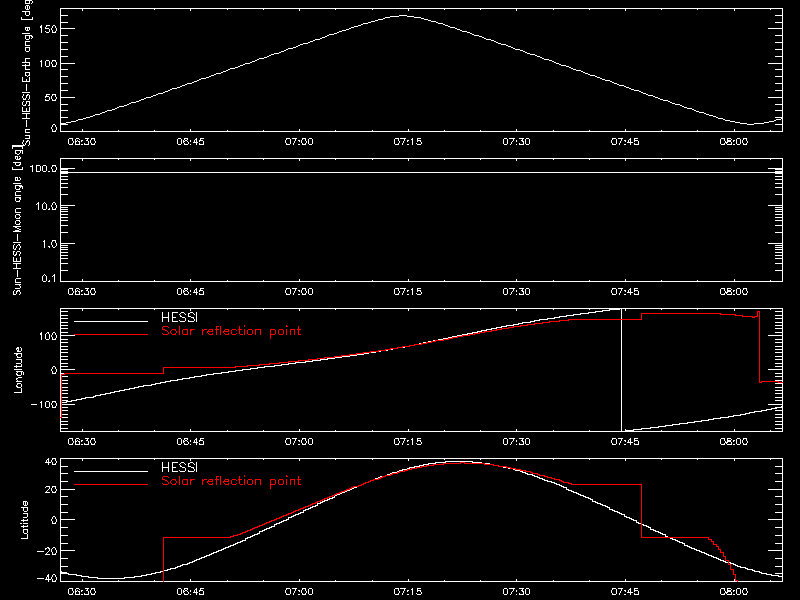Screen dimensions: 800x600
Task: Click the 0.1 tick on Moon angle axis
Action: click(x=50, y=278)
